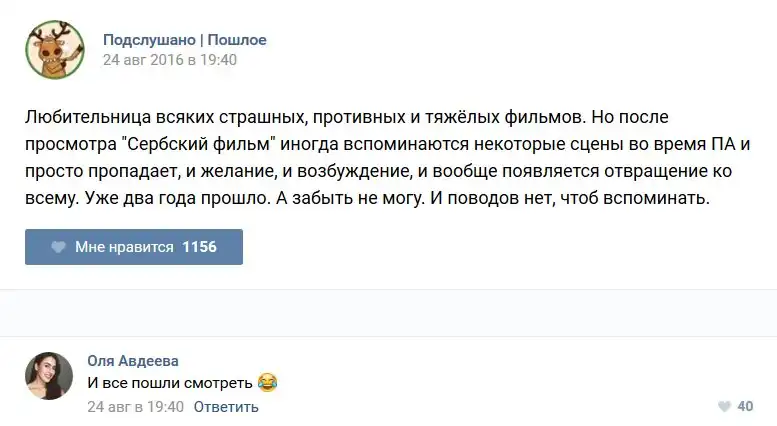Viewport: 777px width, 426px height.
Task: Reply to the comment with "Ответить"
Action: coord(226,407)
